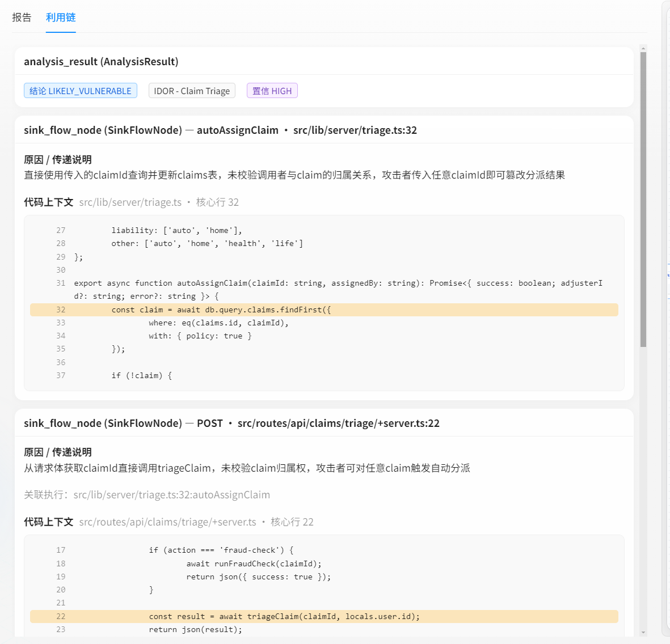Click code line 18 runFraudCheck call

tap(254, 563)
